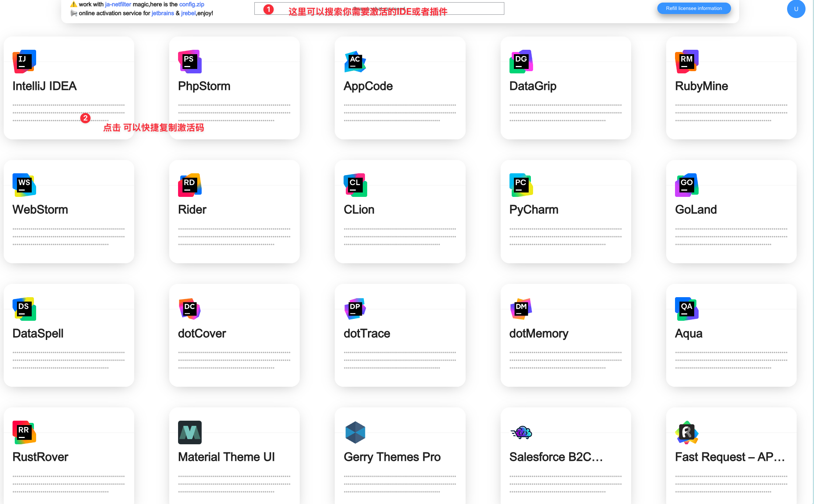
Task: Click the blue U user avatar
Action: [796, 9]
